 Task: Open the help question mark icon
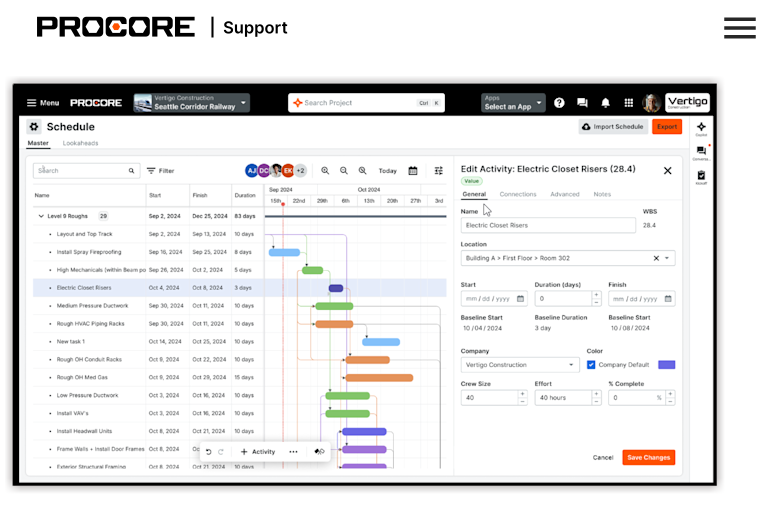559,103
